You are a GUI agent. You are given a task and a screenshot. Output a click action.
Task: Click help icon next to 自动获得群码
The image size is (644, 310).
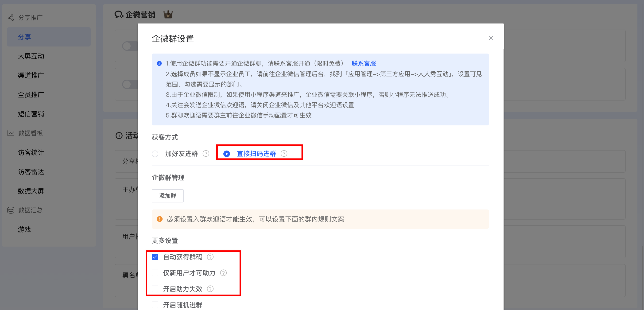(210, 257)
